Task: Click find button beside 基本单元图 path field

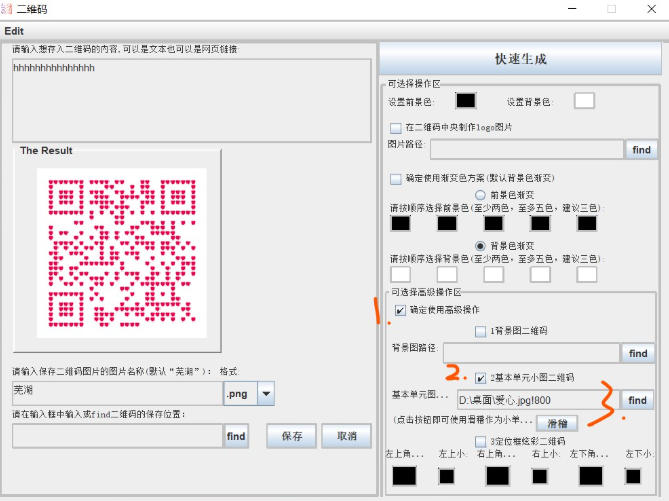Action: coord(637,401)
